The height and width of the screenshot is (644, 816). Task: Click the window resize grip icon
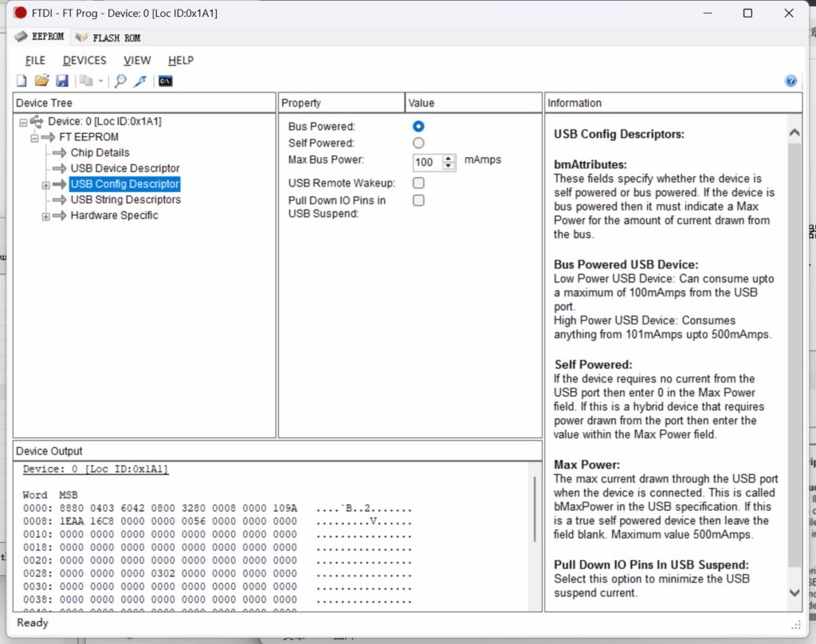click(796, 624)
